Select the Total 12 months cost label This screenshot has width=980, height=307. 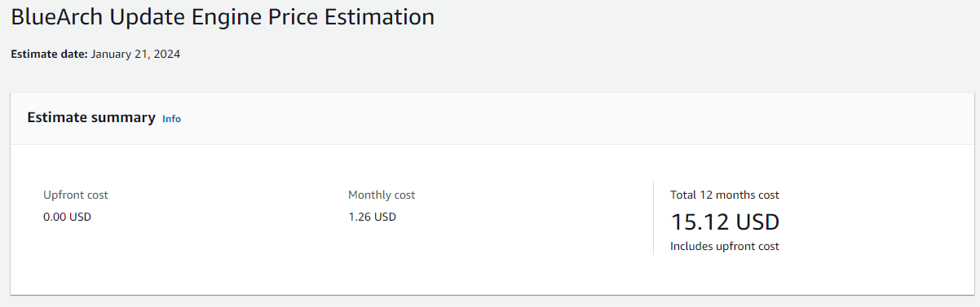click(x=725, y=195)
